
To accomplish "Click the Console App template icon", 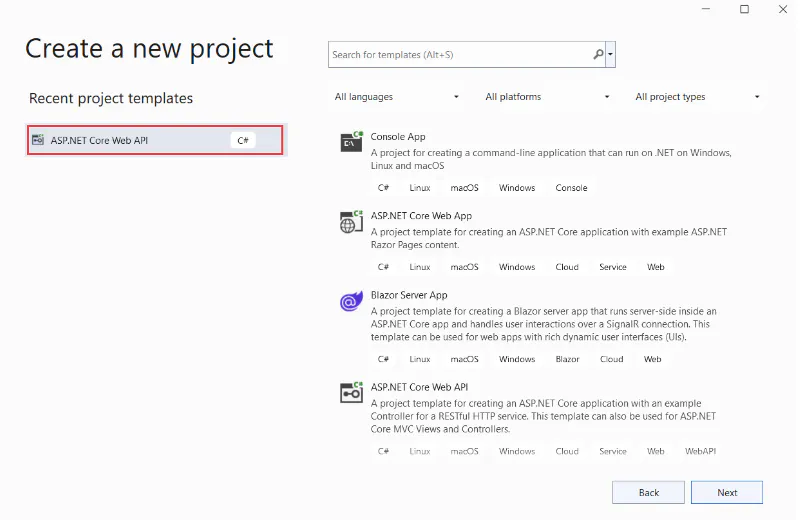I will coord(352,142).
